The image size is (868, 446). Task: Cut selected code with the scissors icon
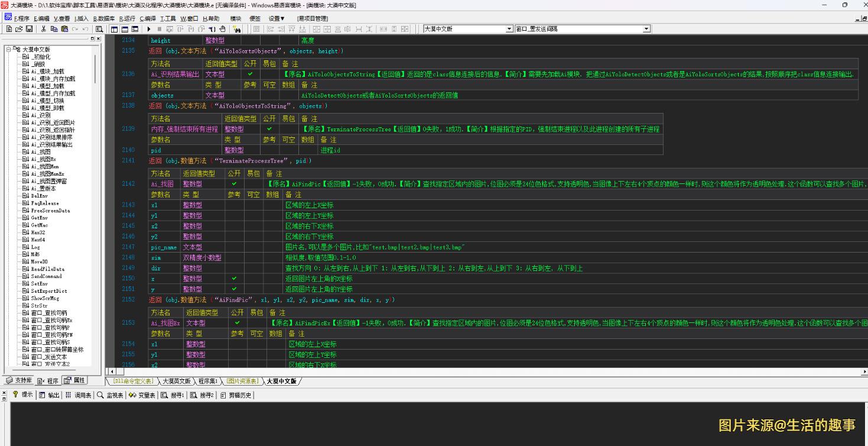(43, 28)
